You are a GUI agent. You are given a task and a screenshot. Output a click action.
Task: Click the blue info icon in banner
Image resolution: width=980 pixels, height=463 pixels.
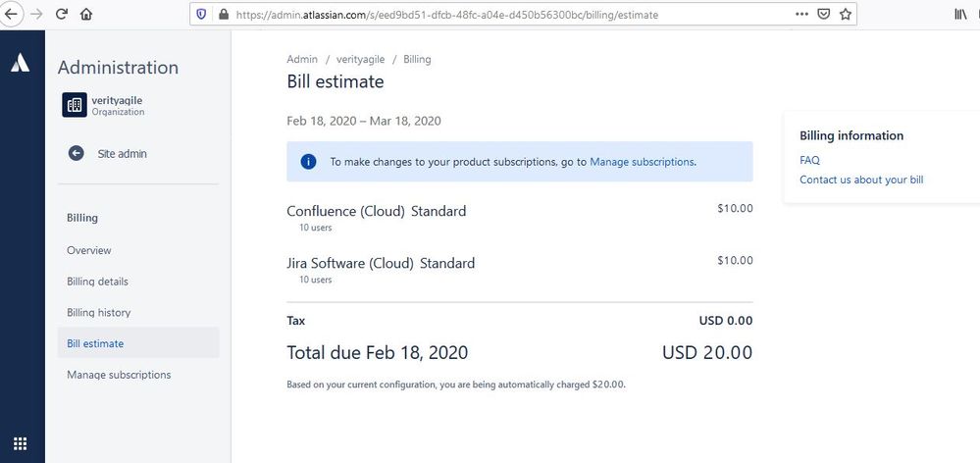(308, 162)
